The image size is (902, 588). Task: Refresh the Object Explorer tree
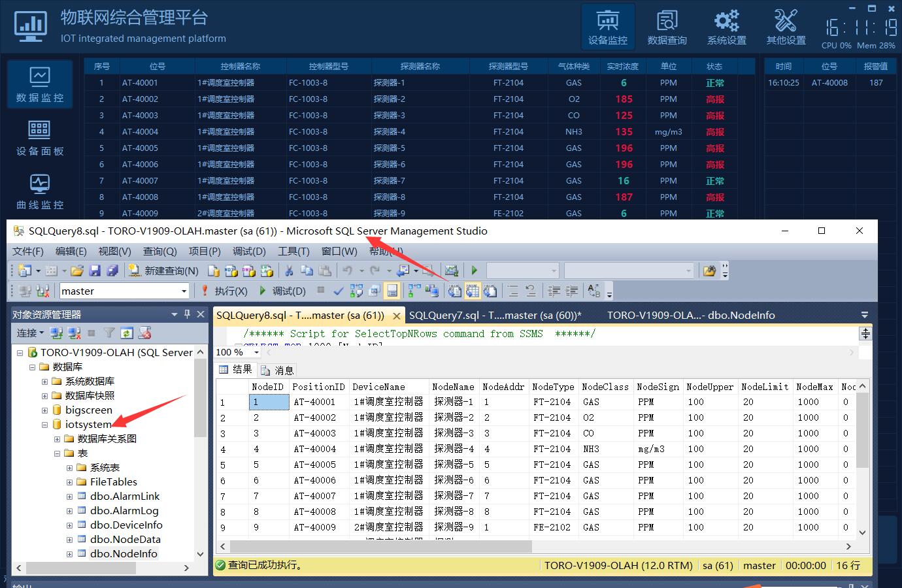pyautogui.click(x=127, y=333)
